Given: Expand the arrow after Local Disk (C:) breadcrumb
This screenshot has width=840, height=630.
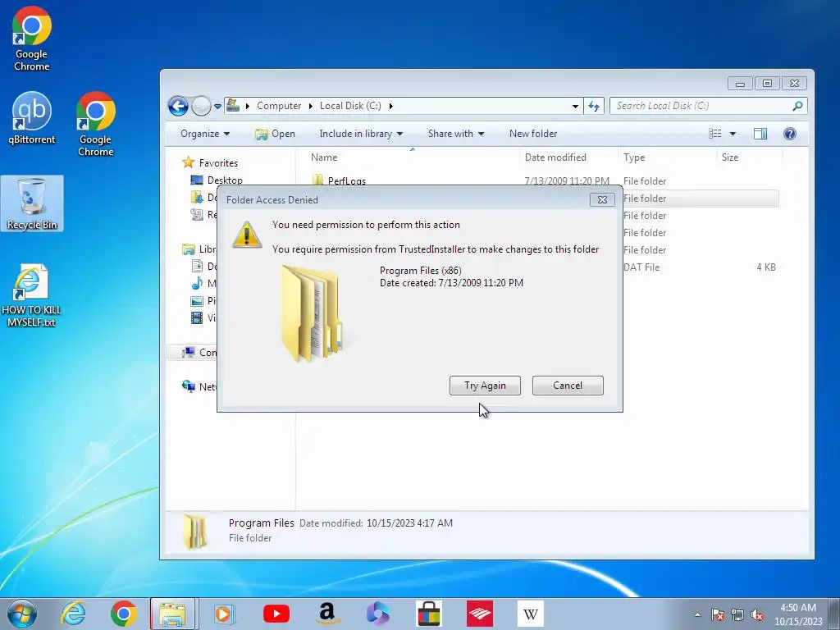Looking at the screenshot, I should coord(391,106).
